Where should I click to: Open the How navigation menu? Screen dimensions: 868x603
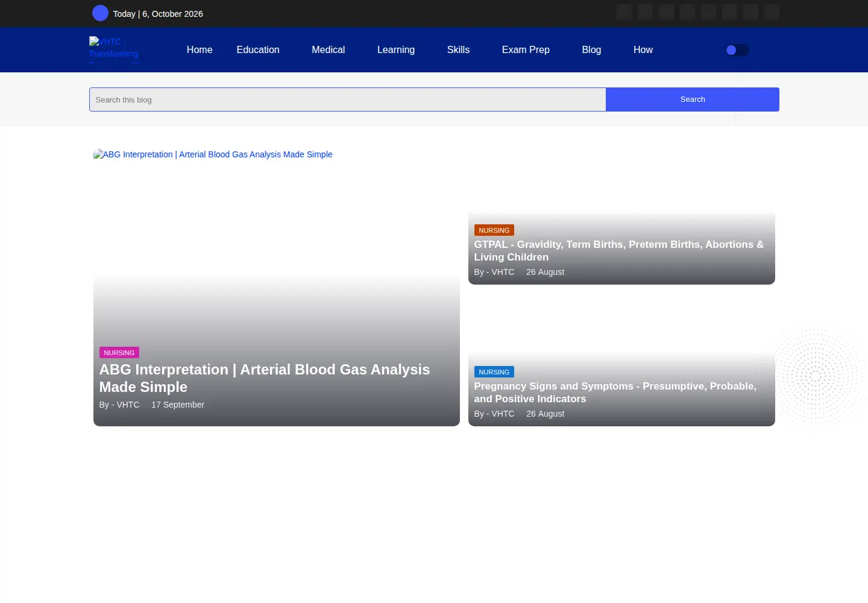643,50
